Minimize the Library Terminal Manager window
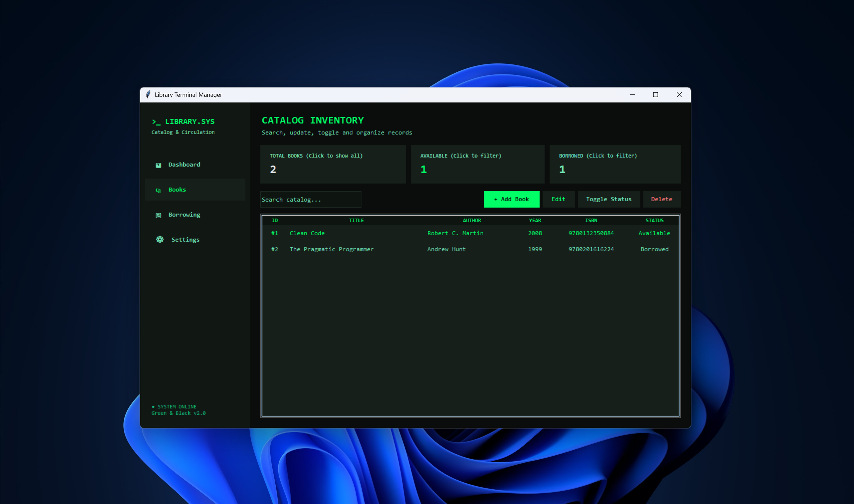 coord(632,95)
